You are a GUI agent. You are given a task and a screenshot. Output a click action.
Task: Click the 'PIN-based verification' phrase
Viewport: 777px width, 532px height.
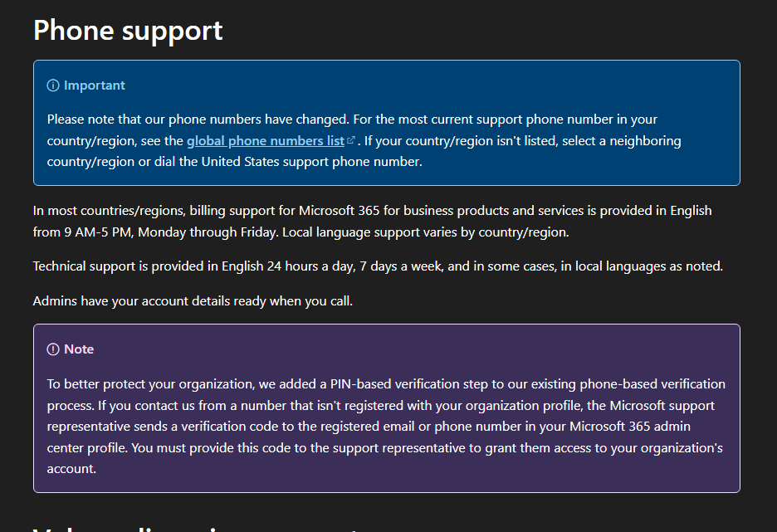point(395,384)
